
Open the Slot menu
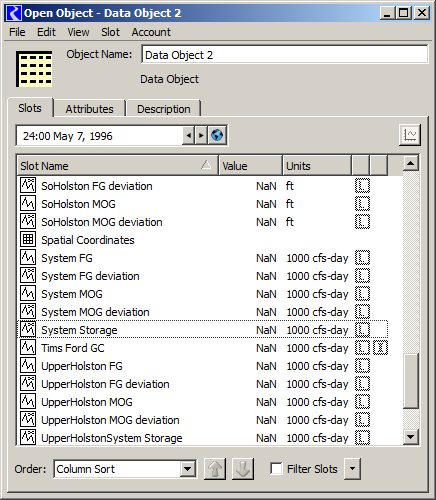pyautogui.click(x=110, y=32)
